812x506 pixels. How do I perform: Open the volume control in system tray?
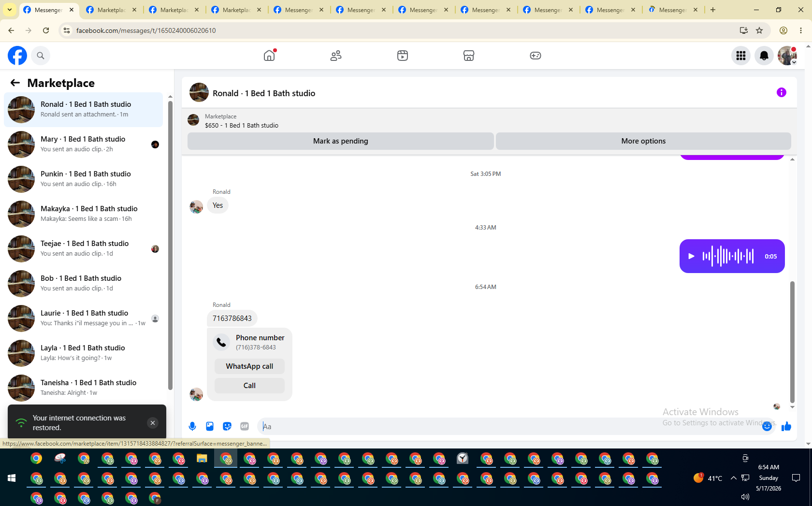point(745,496)
